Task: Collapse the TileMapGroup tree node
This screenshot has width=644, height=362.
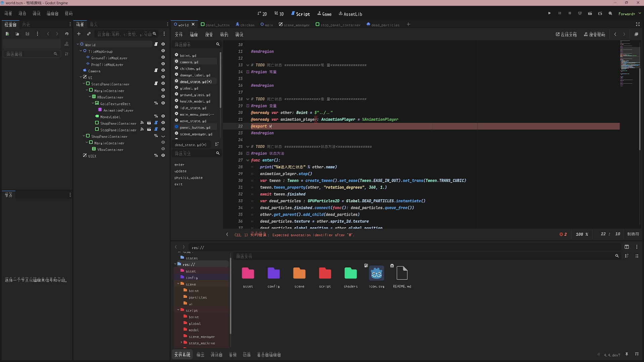Action: 81,51
